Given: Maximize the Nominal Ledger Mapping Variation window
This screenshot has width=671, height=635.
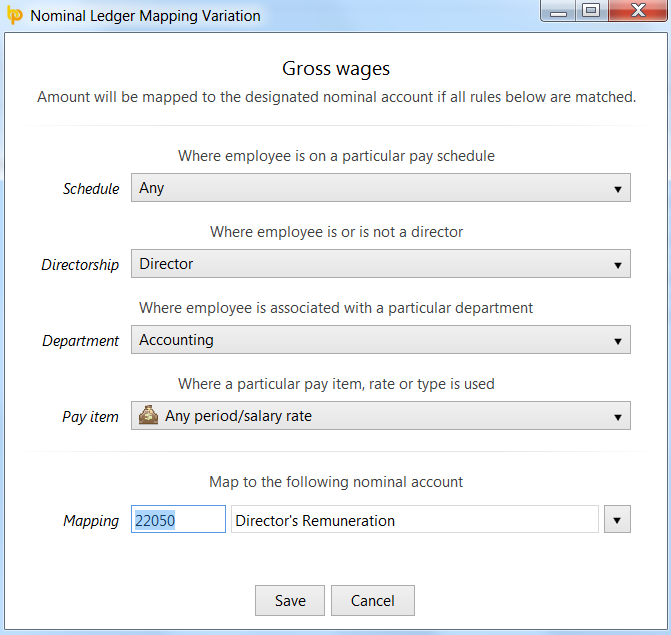Looking at the screenshot, I should pyautogui.click(x=591, y=11).
